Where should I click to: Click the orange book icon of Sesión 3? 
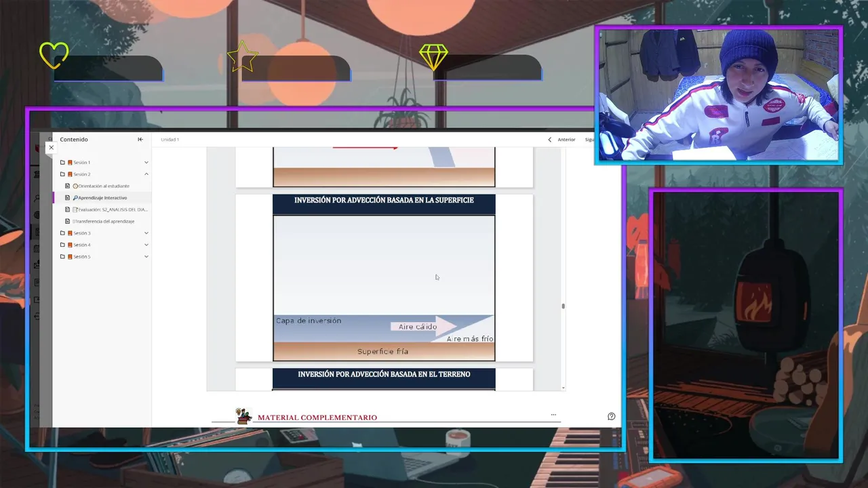[x=70, y=233]
